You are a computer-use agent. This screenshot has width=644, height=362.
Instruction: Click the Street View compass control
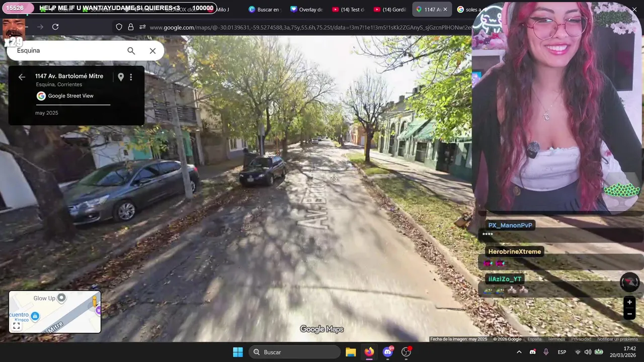click(x=629, y=282)
